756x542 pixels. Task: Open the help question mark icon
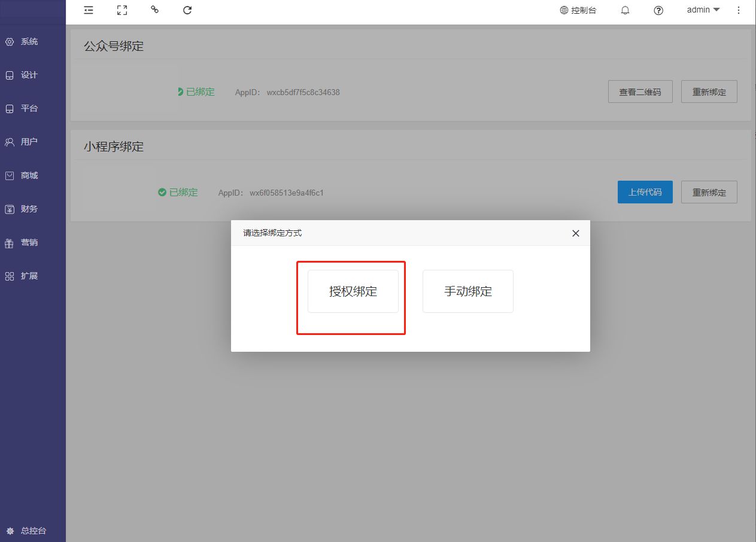(x=658, y=10)
